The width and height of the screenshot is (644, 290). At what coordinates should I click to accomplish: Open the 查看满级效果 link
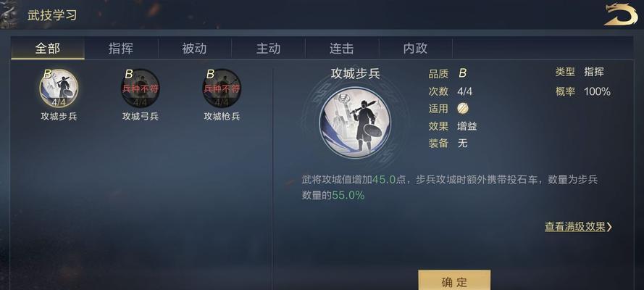point(575,227)
